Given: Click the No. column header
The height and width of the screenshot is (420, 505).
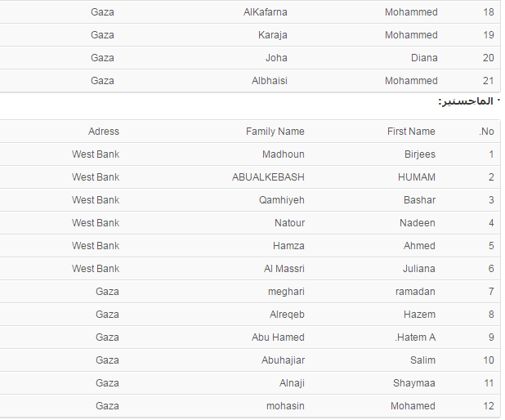Looking at the screenshot, I should 487,132.
